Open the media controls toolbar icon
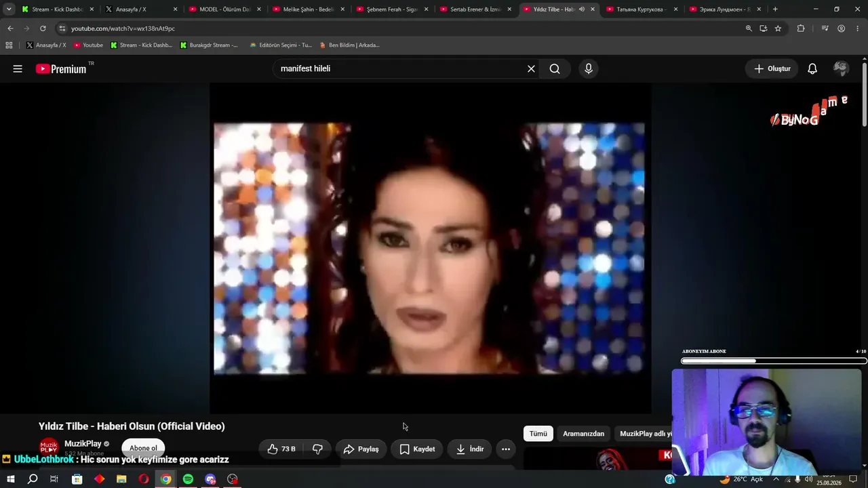 825,28
